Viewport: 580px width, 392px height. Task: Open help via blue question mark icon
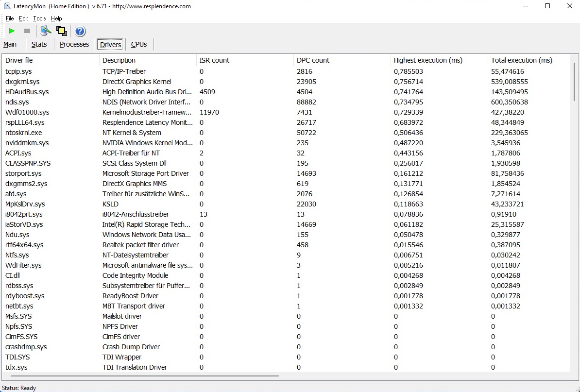(80, 31)
